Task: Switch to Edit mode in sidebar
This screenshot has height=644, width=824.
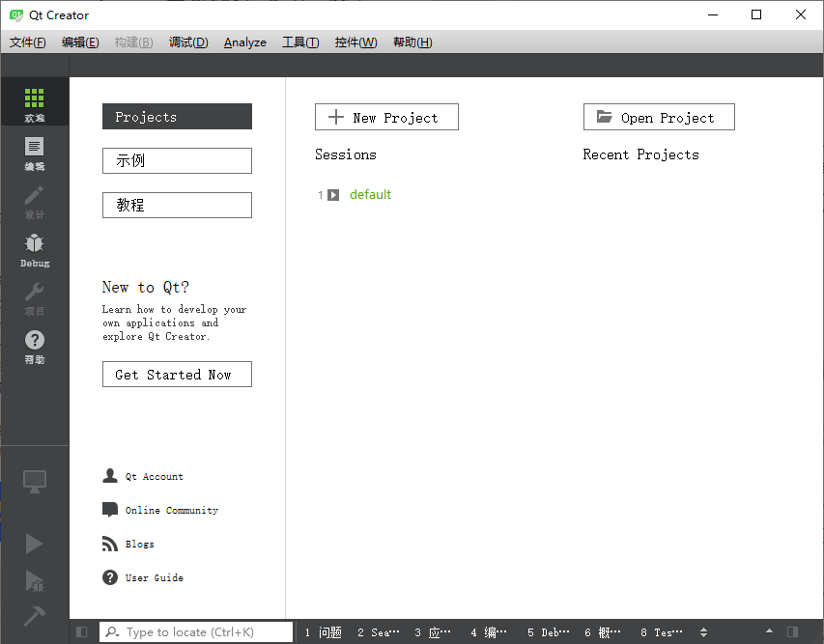Action: 34,147
